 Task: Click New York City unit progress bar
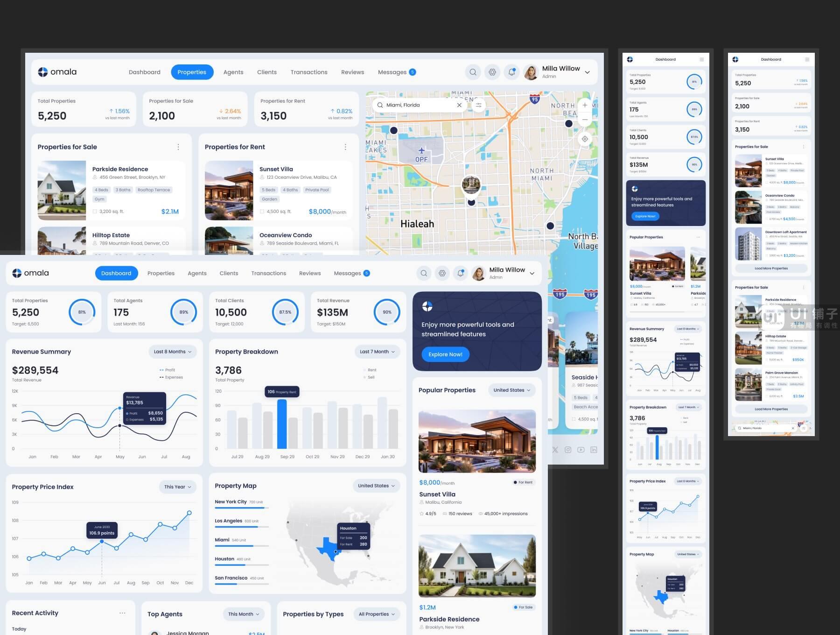(242, 508)
